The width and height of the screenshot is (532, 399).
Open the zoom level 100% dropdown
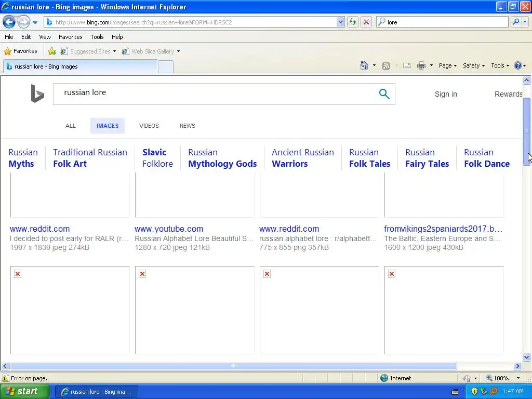pos(518,378)
